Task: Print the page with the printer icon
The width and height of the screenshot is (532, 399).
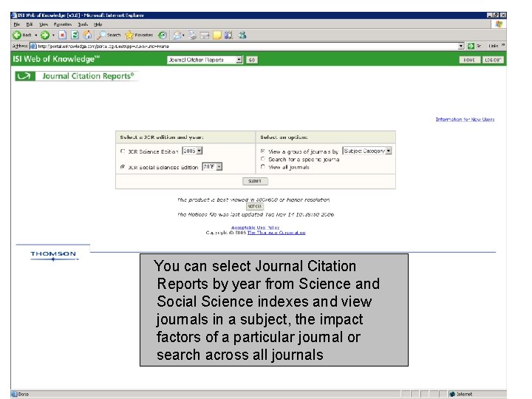Action: (x=192, y=35)
